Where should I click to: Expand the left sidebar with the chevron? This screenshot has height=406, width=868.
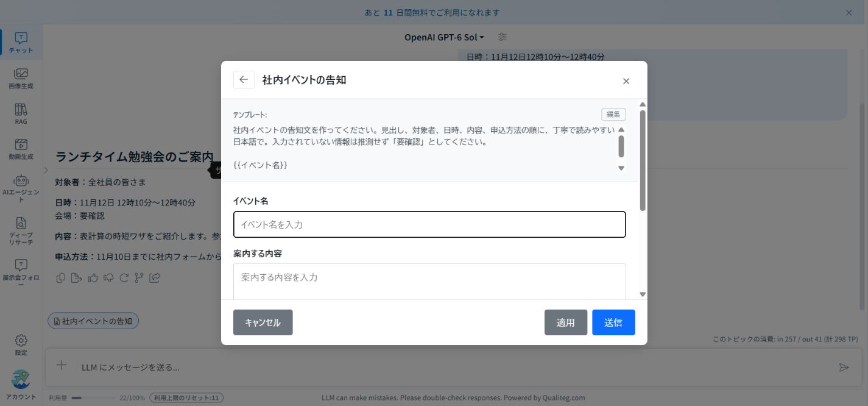[46, 170]
